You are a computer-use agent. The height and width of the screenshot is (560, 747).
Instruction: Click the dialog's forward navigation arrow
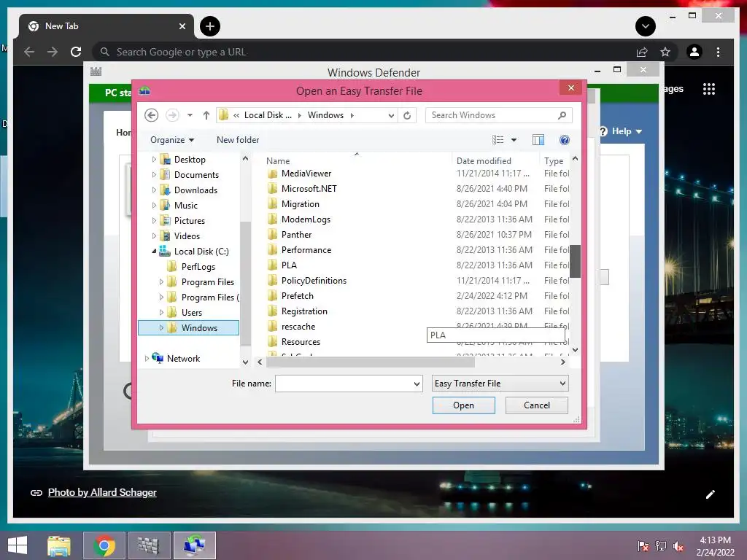pyautogui.click(x=172, y=115)
